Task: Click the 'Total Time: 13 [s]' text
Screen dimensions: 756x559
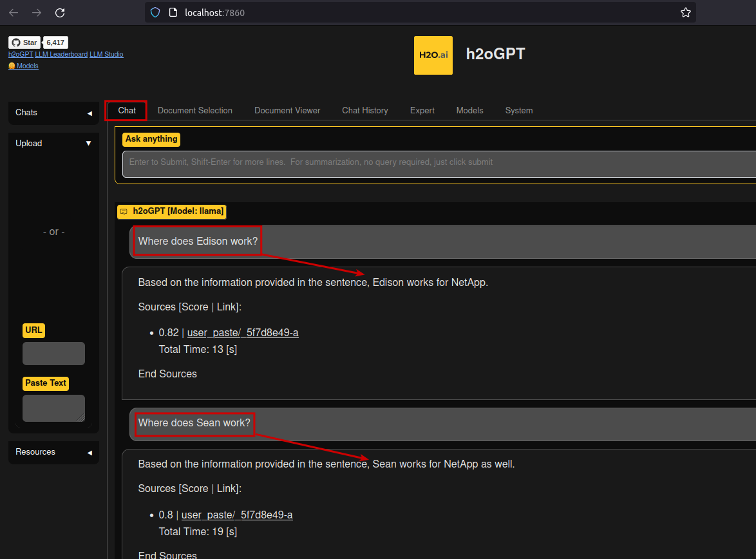Action: point(198,350)
